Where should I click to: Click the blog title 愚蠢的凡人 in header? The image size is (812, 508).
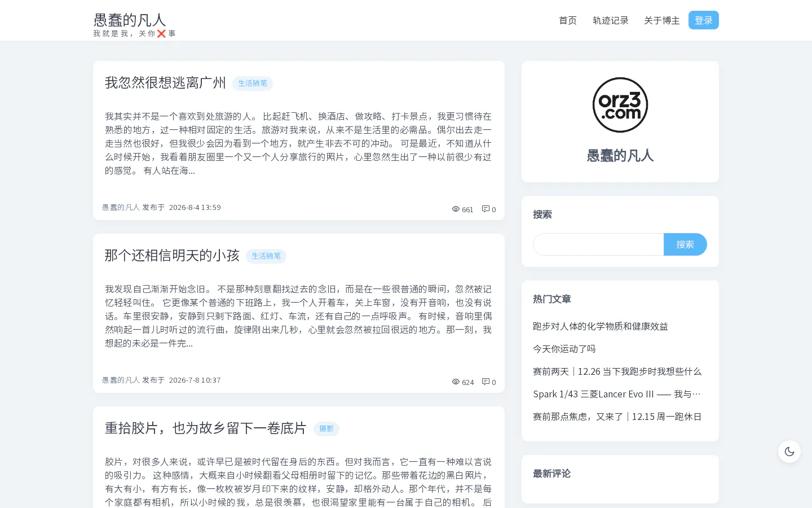pos(130,20)
